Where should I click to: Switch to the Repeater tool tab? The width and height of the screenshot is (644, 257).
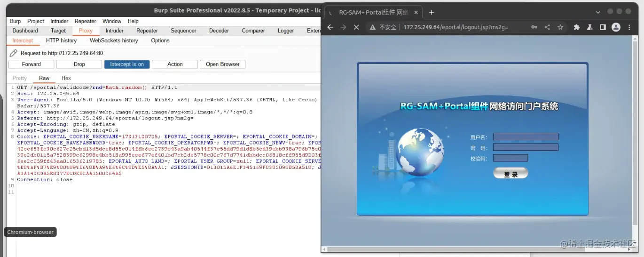tap(147, 31)
